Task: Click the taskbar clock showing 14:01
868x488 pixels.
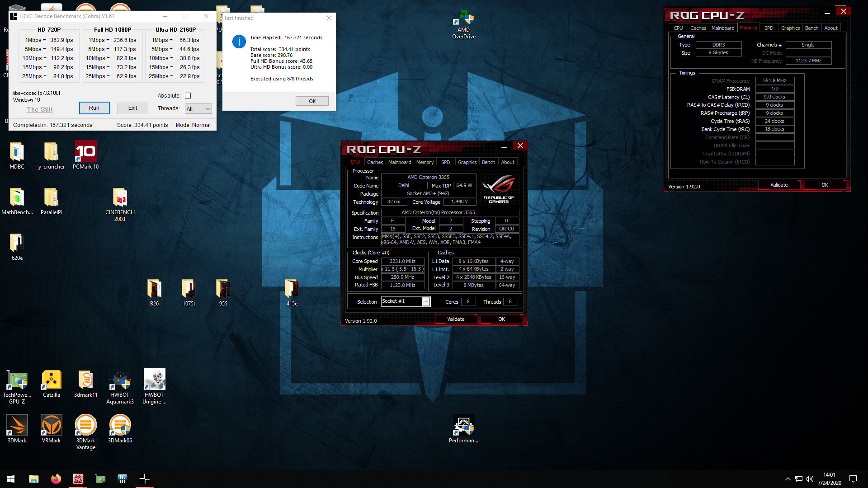Action: point(829,479)
